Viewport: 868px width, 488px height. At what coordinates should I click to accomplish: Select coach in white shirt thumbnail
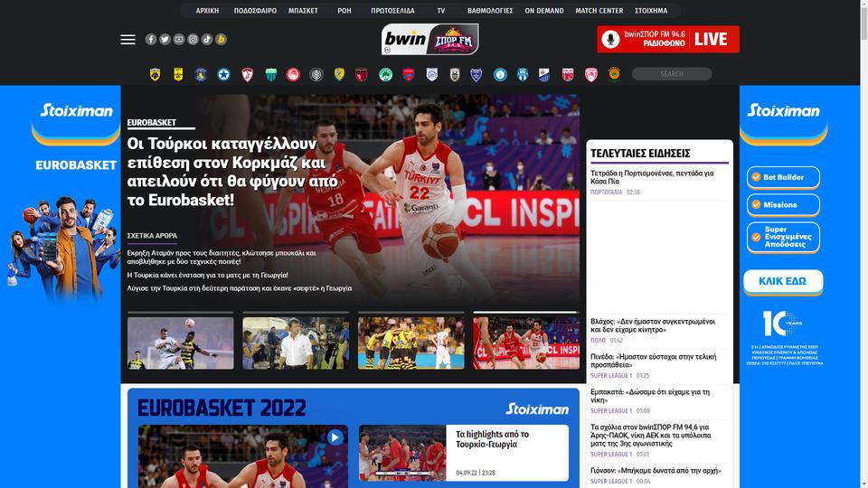point(296,343)
